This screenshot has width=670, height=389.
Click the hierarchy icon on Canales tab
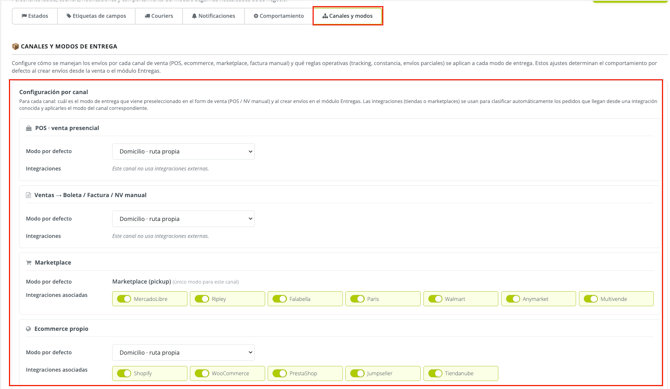(x=325, y=16)
